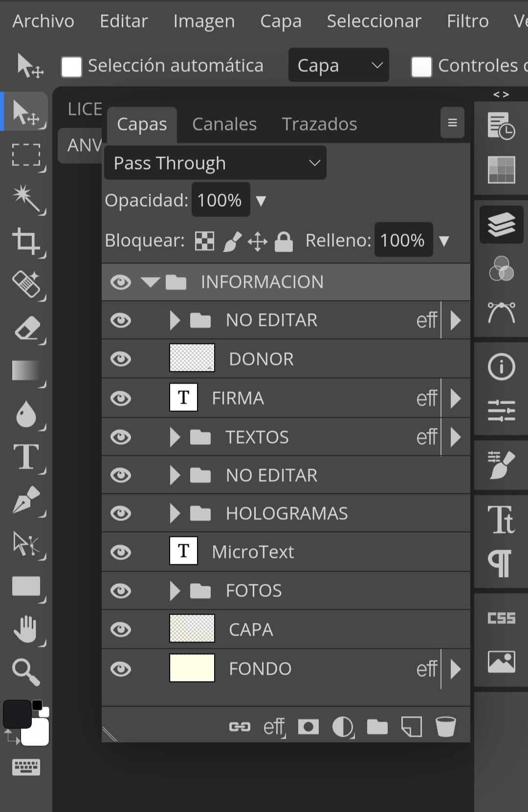Select the Rectangle shape tool
This screenshot has width=528, height=812.
(26, 586)
